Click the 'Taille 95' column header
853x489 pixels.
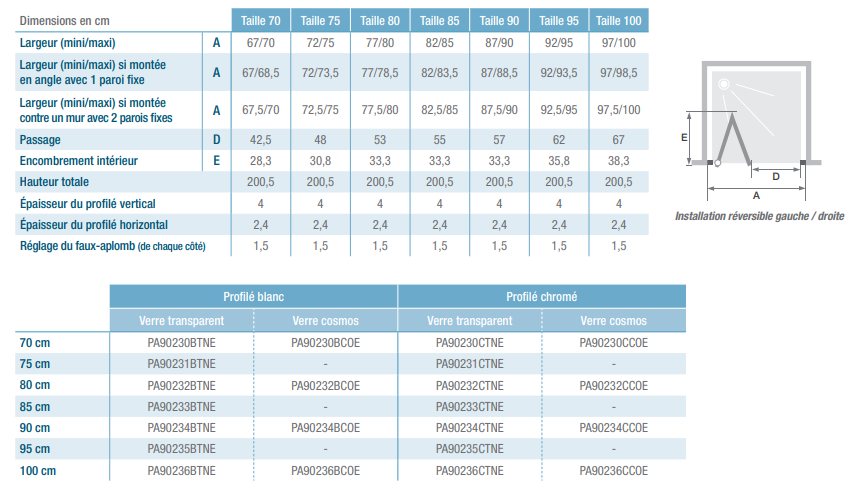(559, 21)
